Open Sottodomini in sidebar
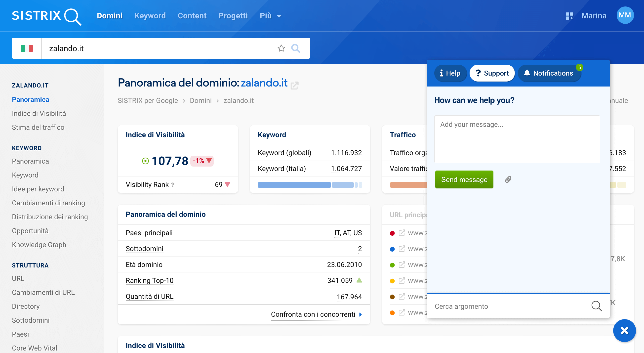 (x=31, y=320)
